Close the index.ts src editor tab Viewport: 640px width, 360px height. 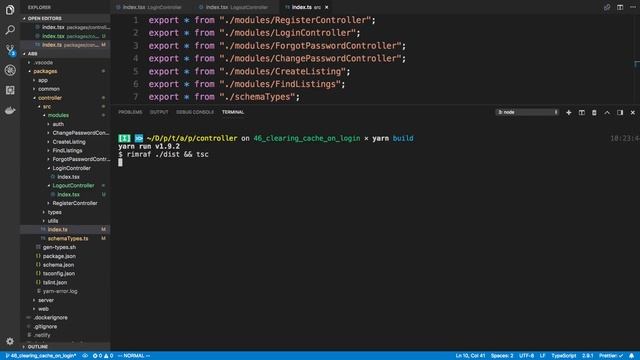[327, 7]
